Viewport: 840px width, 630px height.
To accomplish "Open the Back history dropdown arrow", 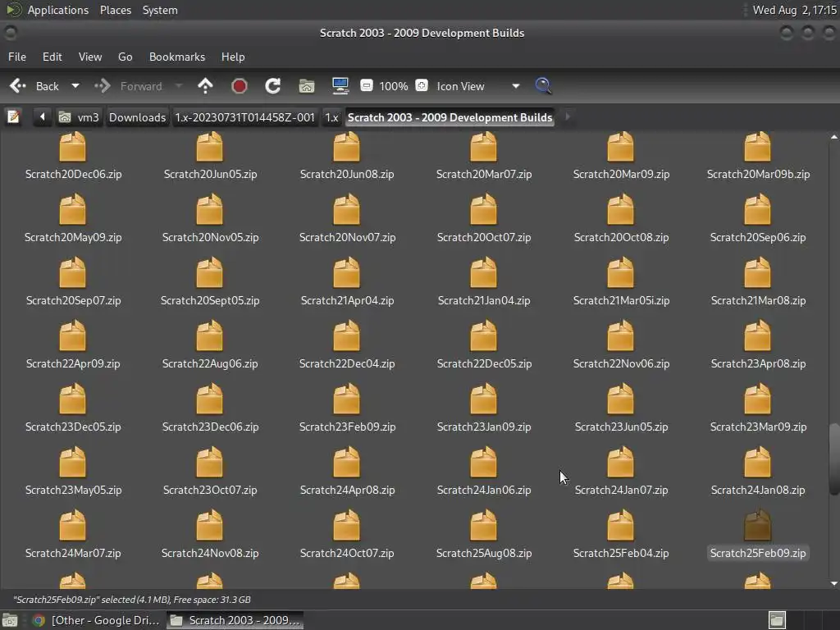I will [x=75, y=85].
